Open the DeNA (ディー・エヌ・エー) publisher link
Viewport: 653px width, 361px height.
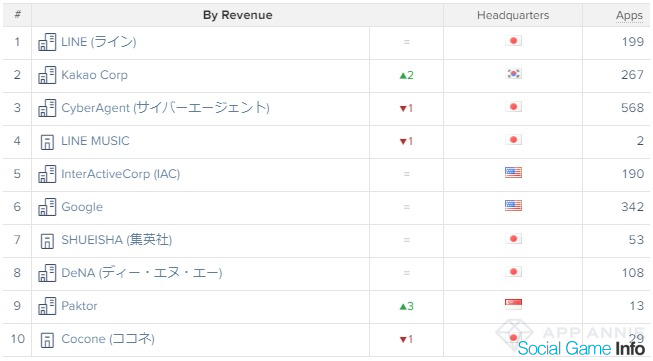coord(142,273)
